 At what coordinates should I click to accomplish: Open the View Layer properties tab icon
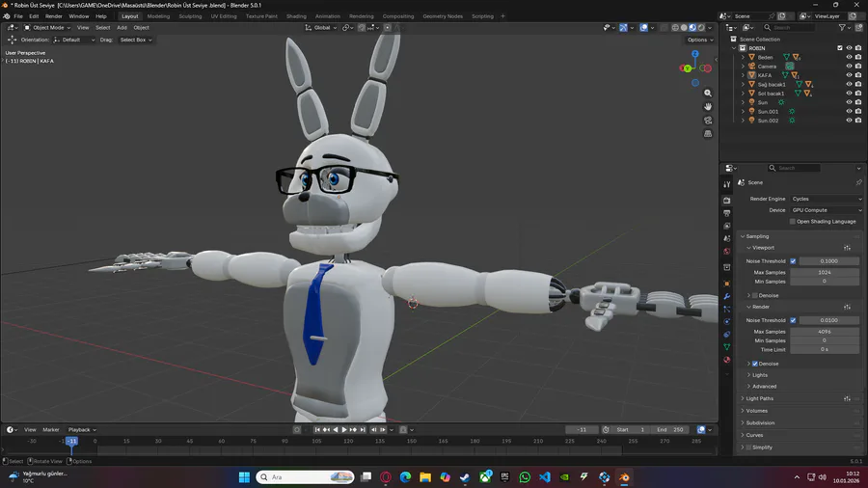click(727, 226)
